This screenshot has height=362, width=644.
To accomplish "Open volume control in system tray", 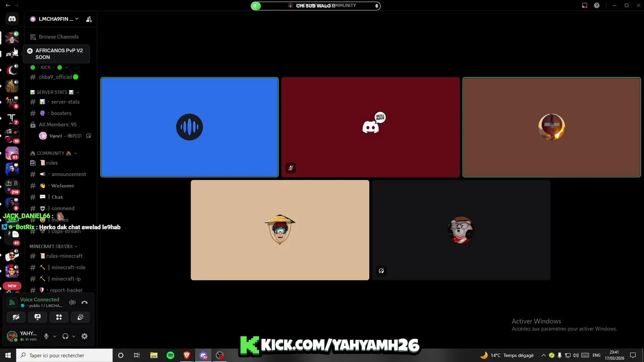I will point(576,355).
